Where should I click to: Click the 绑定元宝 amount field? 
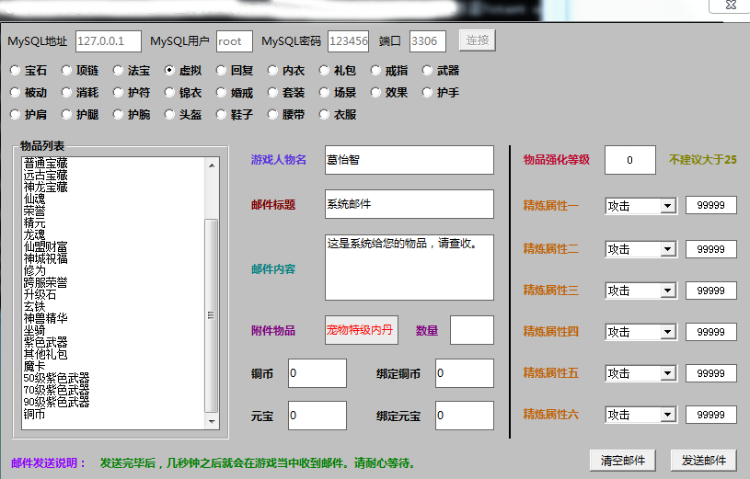coord(464,415)
